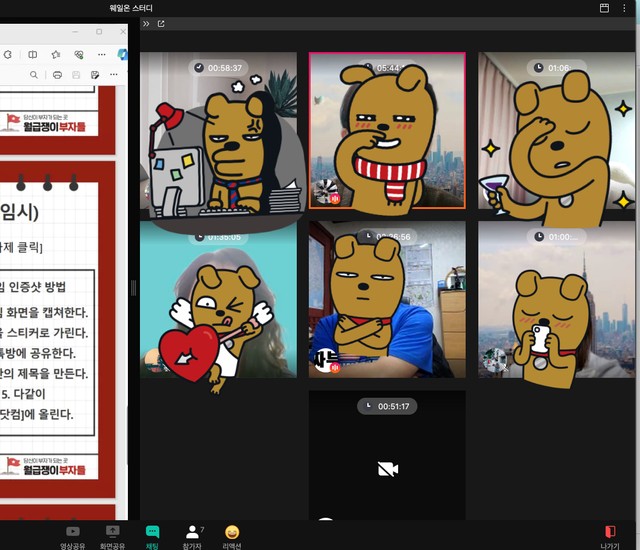640x550 pixels.
Task: Select the tile with heart cupid character
Action: click(x=218, y=299)
